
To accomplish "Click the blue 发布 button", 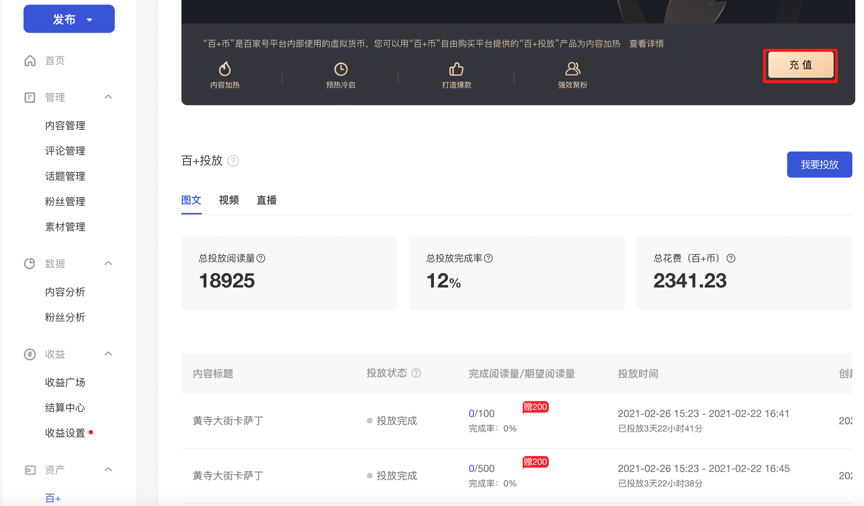I will point(69,19).
